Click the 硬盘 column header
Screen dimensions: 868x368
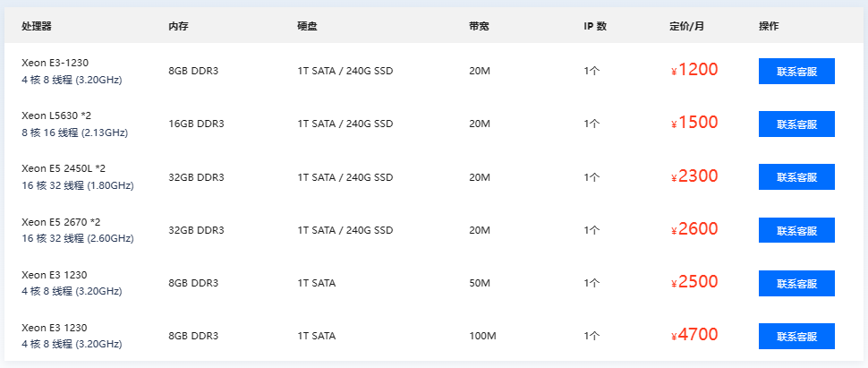pyautogui.click(x=307, y=26)
